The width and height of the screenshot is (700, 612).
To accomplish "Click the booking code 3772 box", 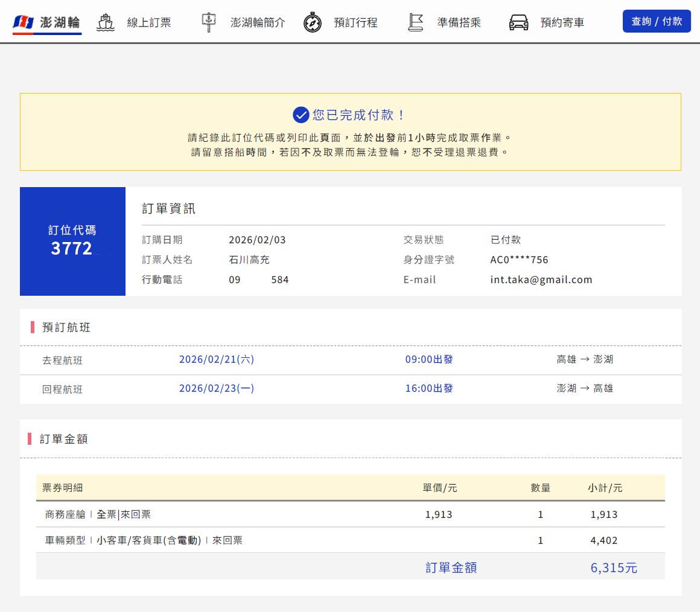I will 72,241.
